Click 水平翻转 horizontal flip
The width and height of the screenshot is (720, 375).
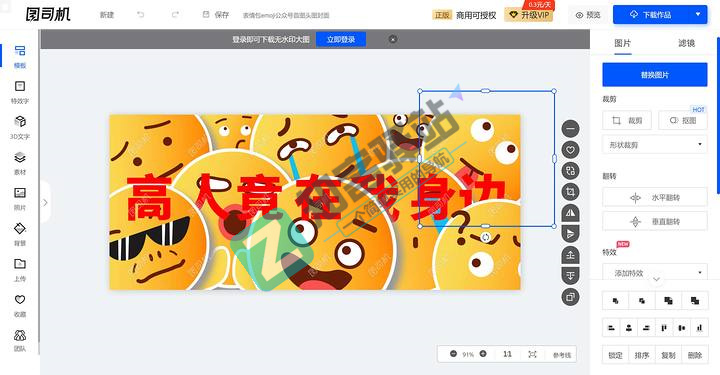coord(655,198)
